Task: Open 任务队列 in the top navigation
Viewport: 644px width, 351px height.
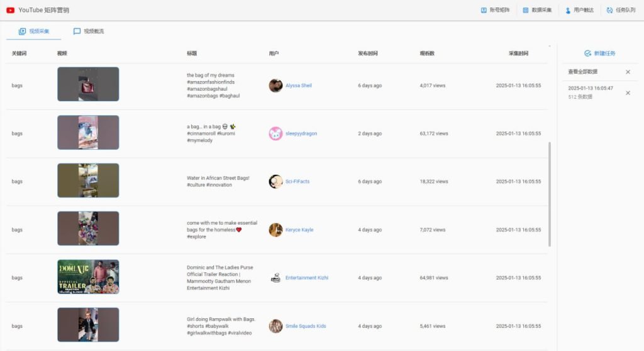Action: (621, 10)
